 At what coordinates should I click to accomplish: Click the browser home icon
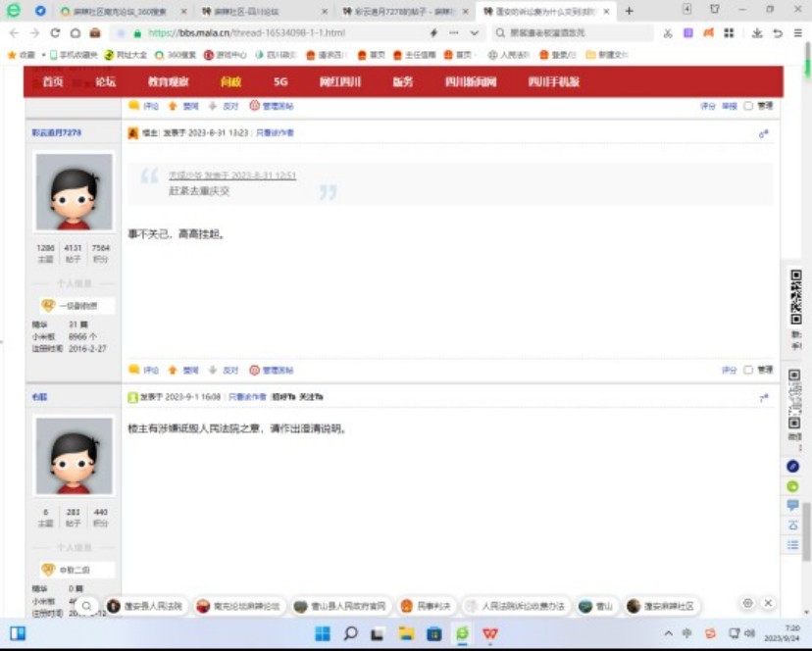[x=76, y=33]
